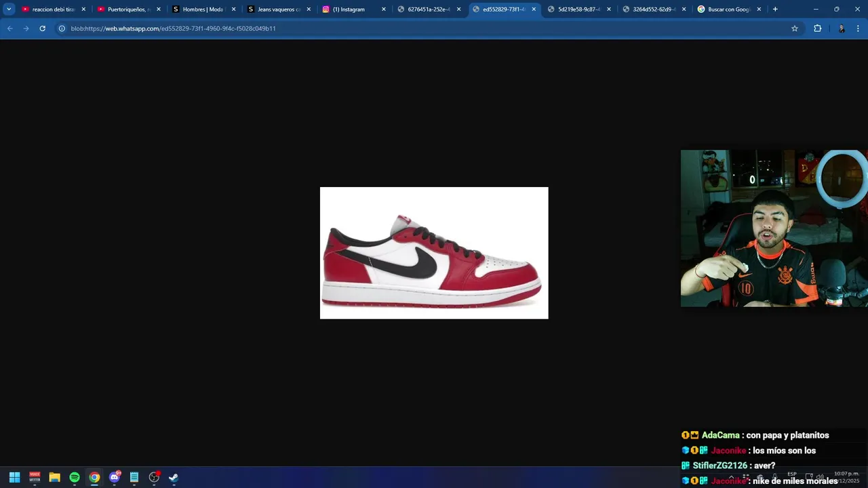Close the active 'ed552829-73f1' tab
868x488 pixels.
click(534, 9)
